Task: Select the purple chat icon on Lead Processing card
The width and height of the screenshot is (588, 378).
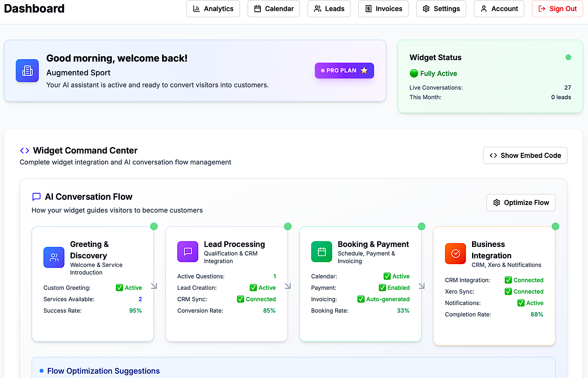Action: [188, 252]
